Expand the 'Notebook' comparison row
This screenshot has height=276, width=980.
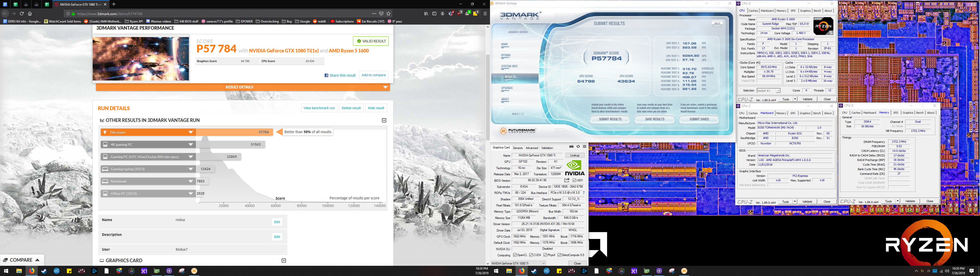[x=191, y=181]
